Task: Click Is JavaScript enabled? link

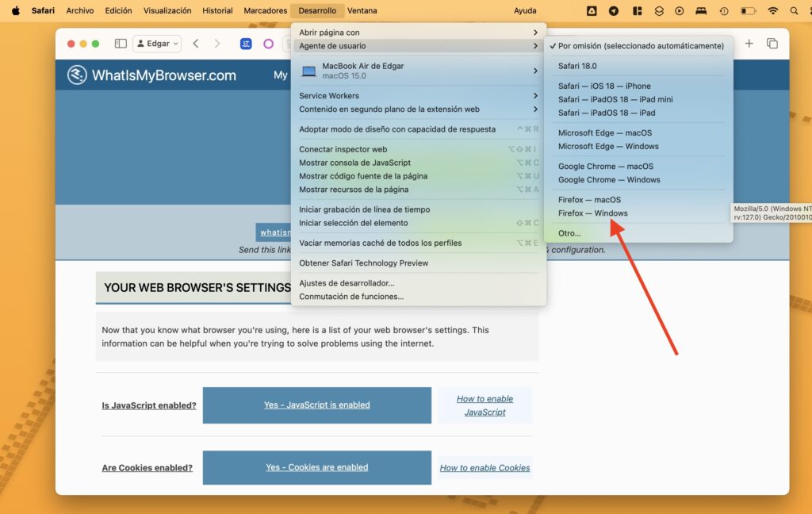Action: [148, 405]
